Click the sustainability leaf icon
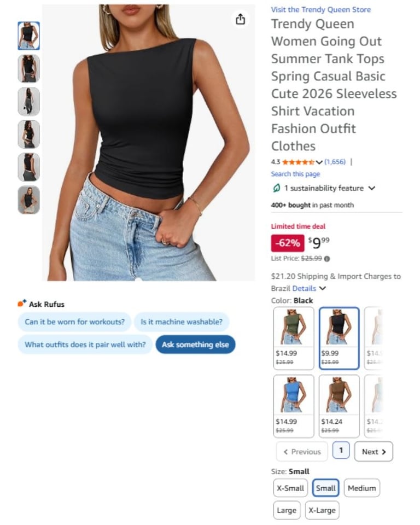 276,188
